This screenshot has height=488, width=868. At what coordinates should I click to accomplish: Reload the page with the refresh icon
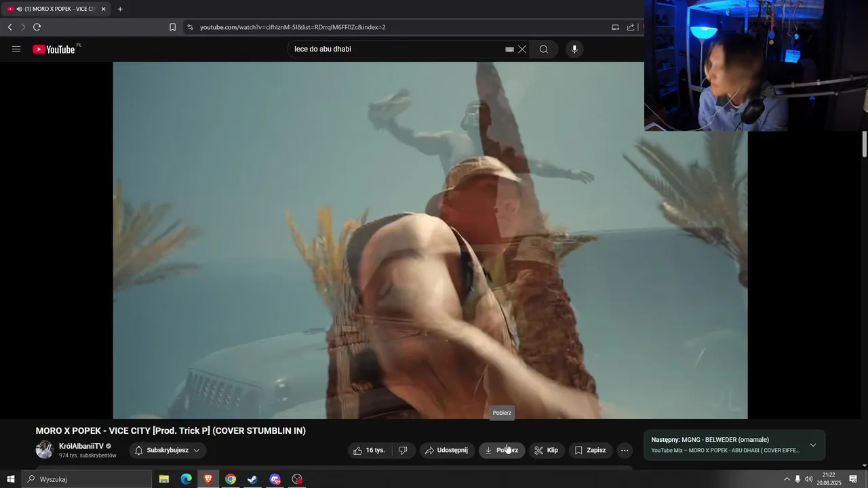[37, 27]
